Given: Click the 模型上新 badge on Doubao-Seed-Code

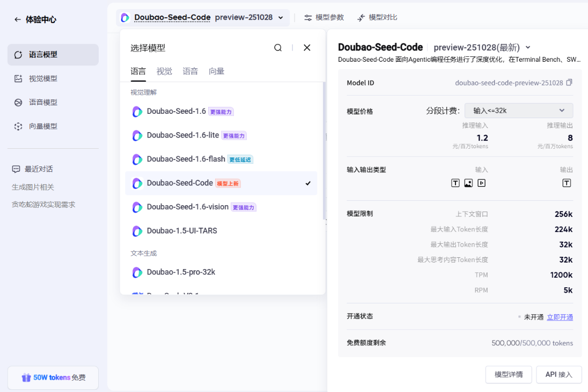Looking at the screenshot, I should [228, 184].
